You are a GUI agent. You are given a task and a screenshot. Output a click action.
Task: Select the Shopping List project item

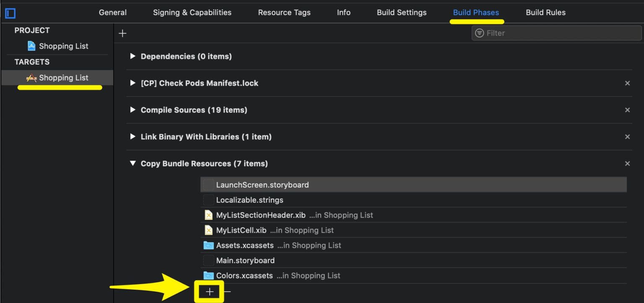point(63,46)
